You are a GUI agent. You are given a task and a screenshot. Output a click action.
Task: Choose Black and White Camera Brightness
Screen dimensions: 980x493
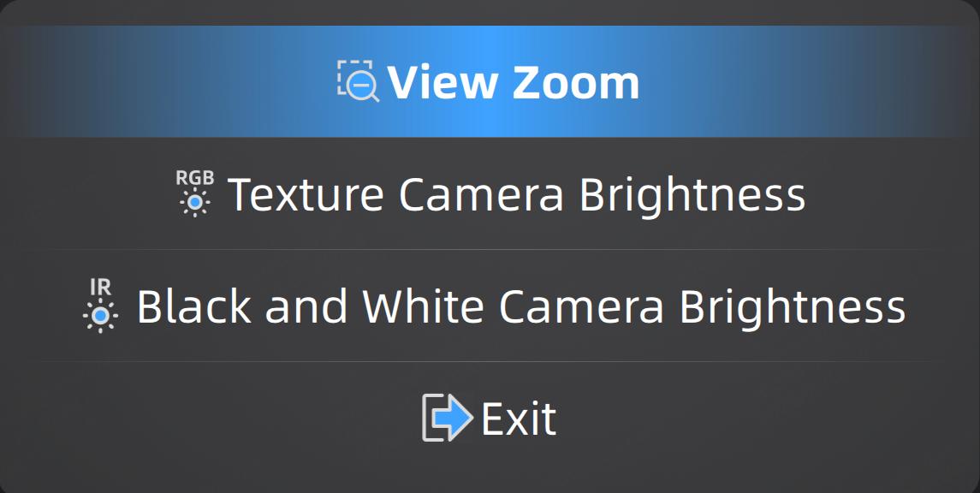tap(490, 306)
